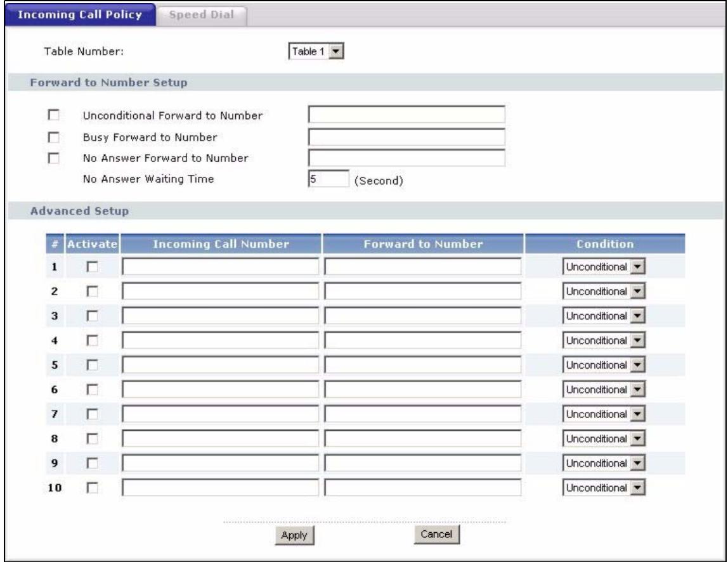
Task: Click the Apply button
Action: click(x=294, y=535)
